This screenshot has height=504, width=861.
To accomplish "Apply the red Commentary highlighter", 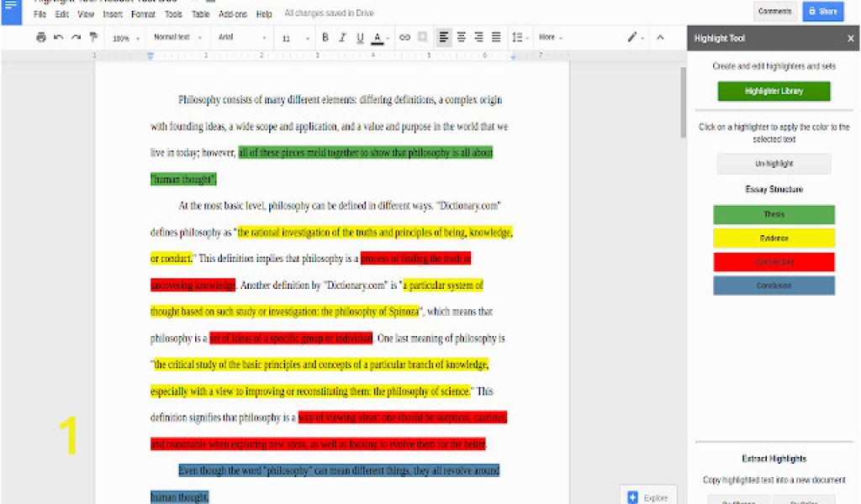I will [x=774, y=262].
